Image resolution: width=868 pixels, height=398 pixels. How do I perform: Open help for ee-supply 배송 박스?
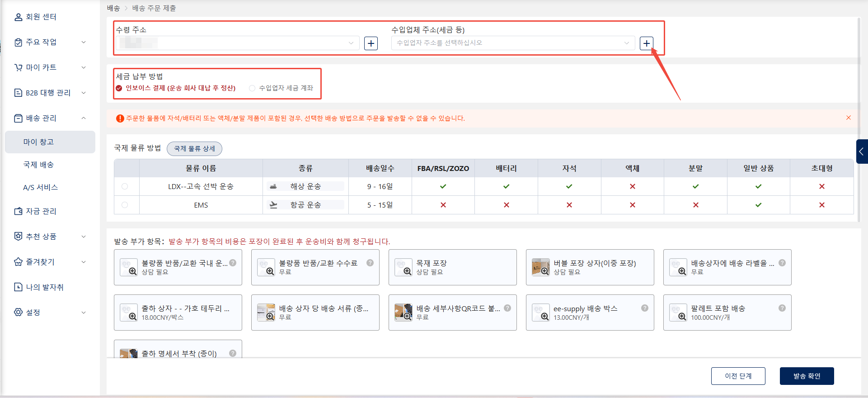(x=645, y=308)
